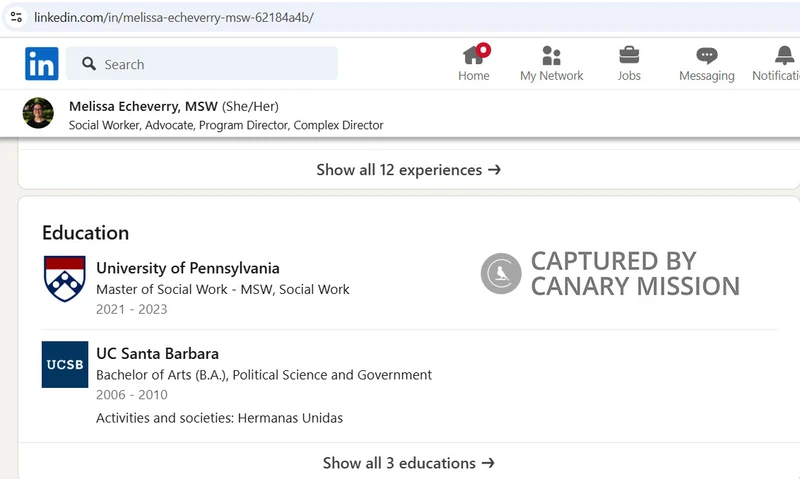The image size is (800, 479).
Task: Click the LinkedIn logo icon
Action: [x=42, y=64]
